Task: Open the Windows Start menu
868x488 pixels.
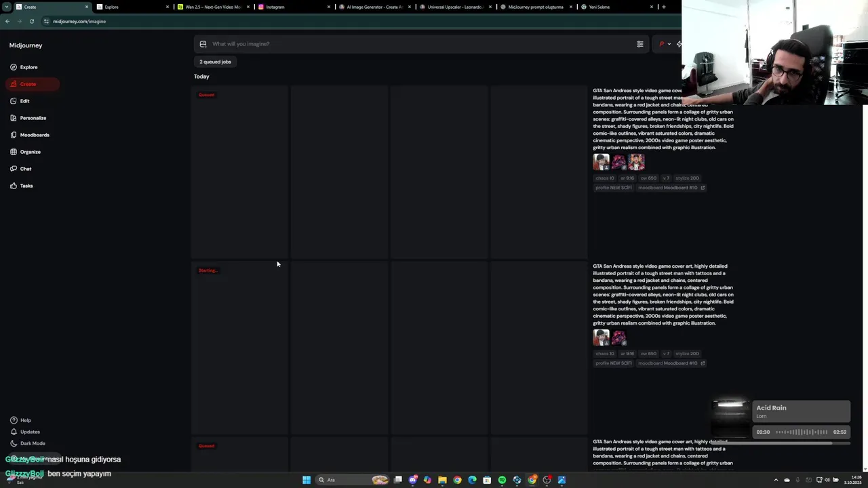Action: click(307, 480)
